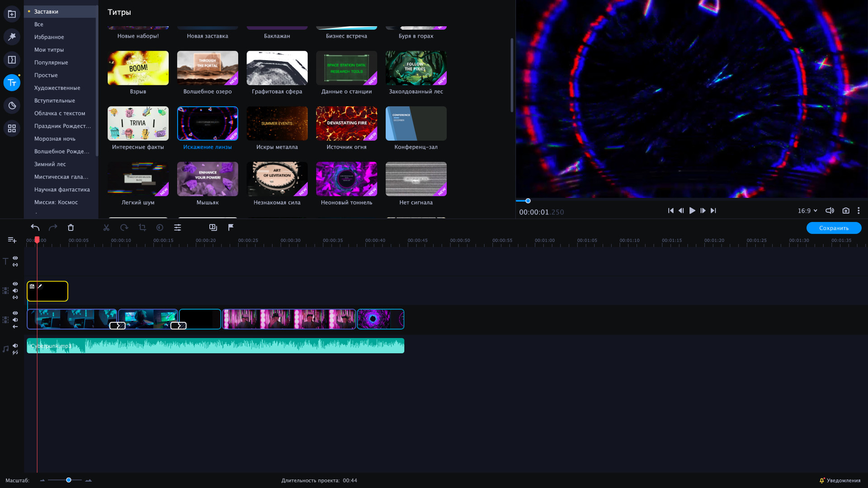Click the crop tool in timeline toolbar
The height and width of the screenshot is (488, 868).
pos(142,228)
